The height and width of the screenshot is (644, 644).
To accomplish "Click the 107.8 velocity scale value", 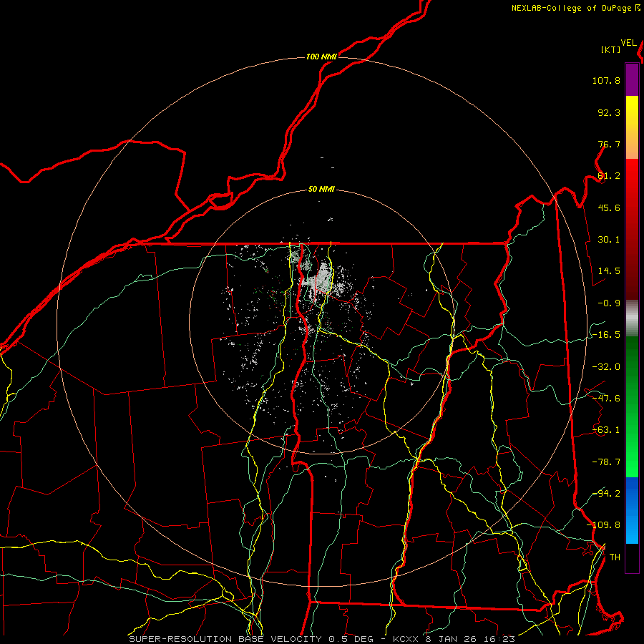I will (606, 80).
